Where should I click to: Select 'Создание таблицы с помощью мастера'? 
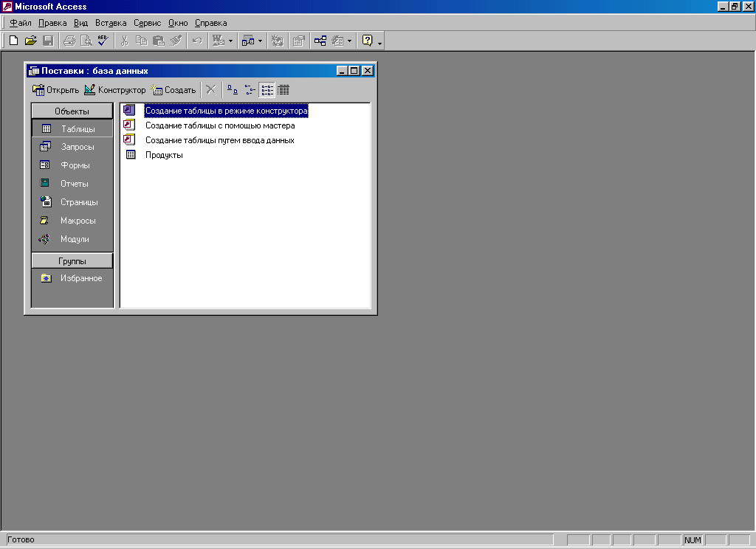[220, 125]
